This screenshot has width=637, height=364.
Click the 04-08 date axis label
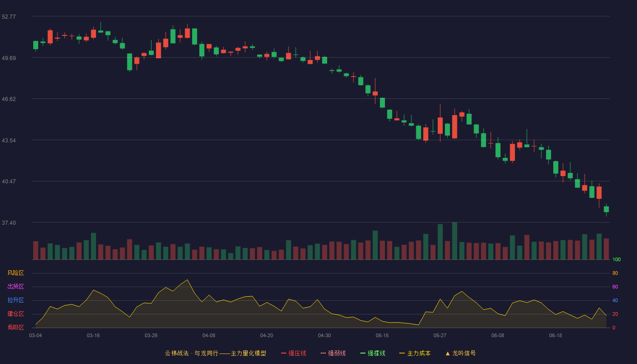point(209,335)
